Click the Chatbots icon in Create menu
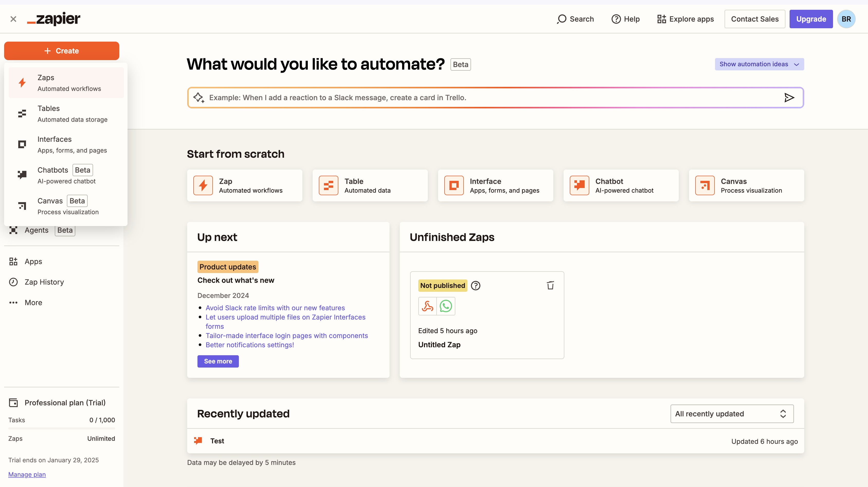This screenshot has height=487, width=868. coord(22,175)
